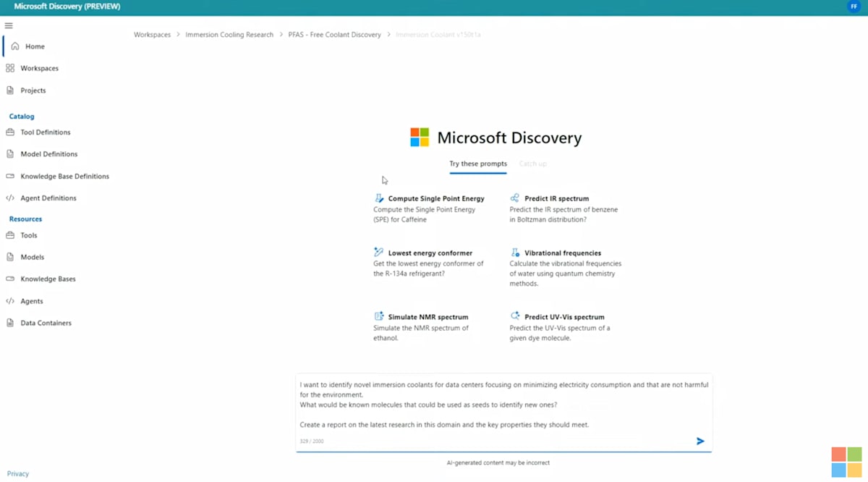Click the Vibrational frequencies icon
The image size is (868, 482).
[515, 253]
